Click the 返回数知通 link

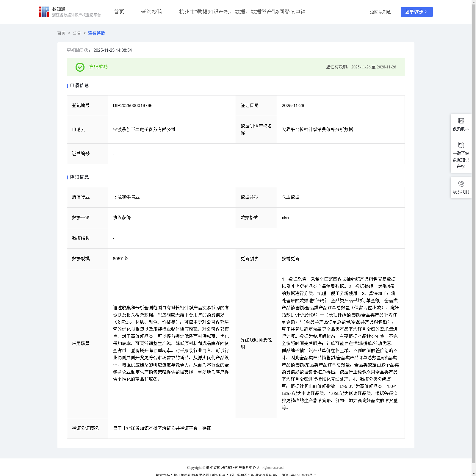pyautogui.click(x=380, y=12)
